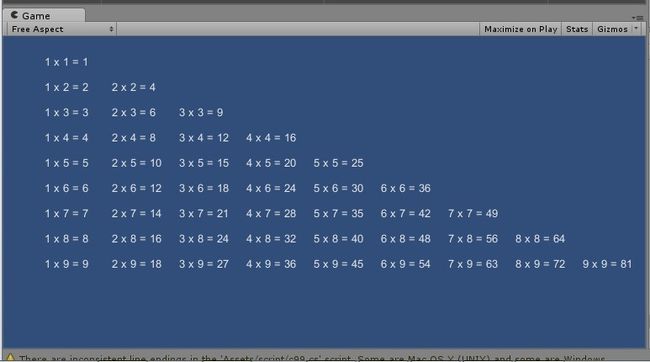Click the text '3 x 4 = 12'
Image resolution: width=650 pixels, height=362 pixels.
click(204, 138)
